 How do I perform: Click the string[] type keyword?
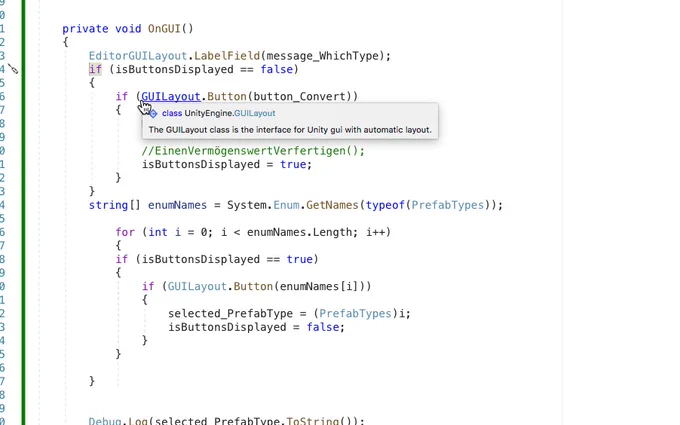[114, 205]
